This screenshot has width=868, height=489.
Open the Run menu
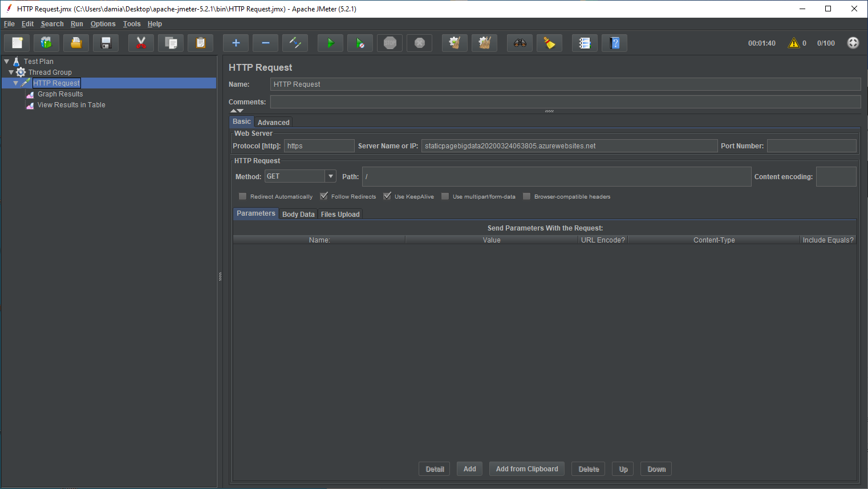coord(76,24)
